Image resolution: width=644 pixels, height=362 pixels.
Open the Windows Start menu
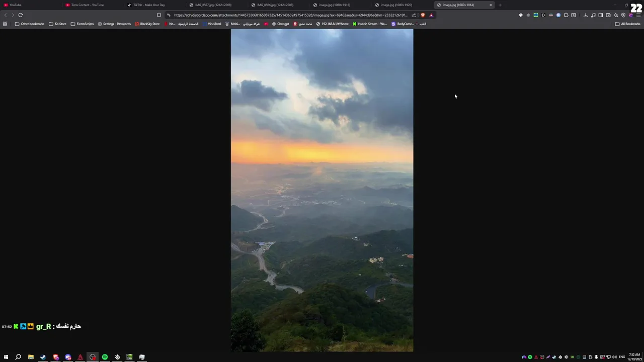point(6,357)
